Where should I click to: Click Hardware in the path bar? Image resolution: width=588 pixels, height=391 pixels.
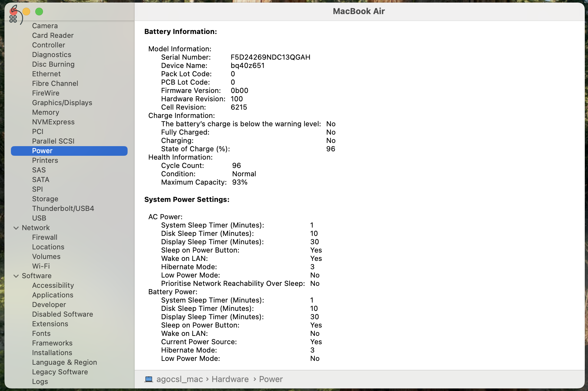(x=230, y=379)
